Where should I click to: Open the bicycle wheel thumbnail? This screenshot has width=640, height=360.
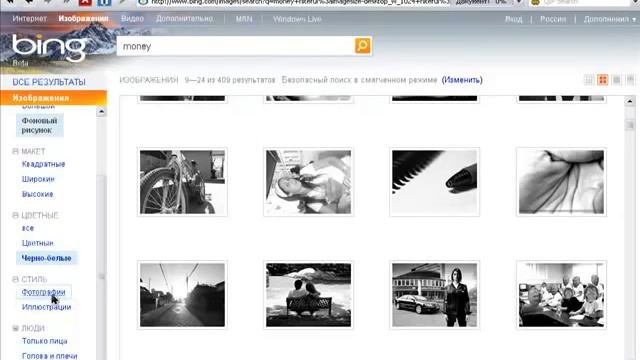(x=182, y=182)
